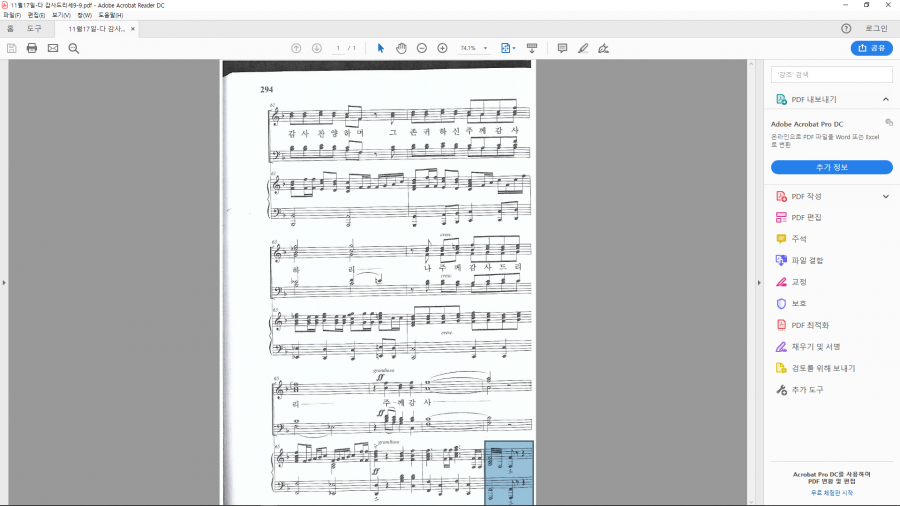
Task: Go to next page arrow
Action: coord(317,48)
